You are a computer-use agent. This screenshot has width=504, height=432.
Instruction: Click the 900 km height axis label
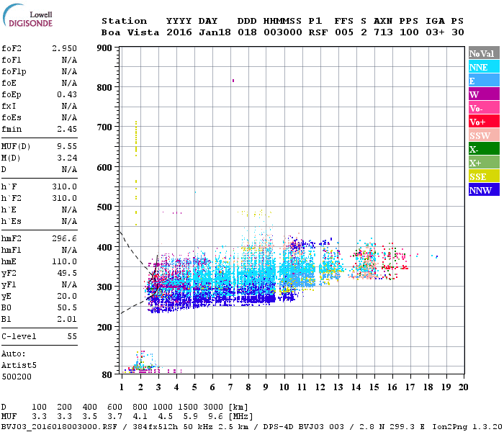click(x=104, y=48)
